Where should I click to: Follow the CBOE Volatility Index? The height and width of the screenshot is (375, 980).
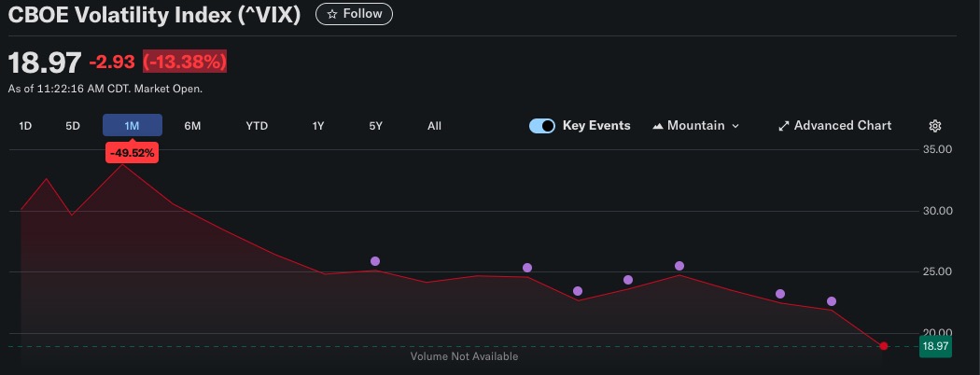coord(354,14)
